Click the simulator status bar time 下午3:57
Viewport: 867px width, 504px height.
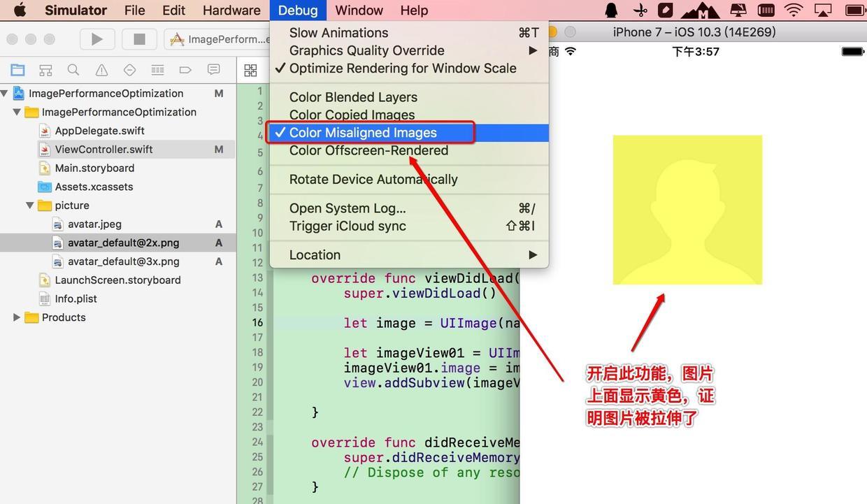click(x=696, y=52)
